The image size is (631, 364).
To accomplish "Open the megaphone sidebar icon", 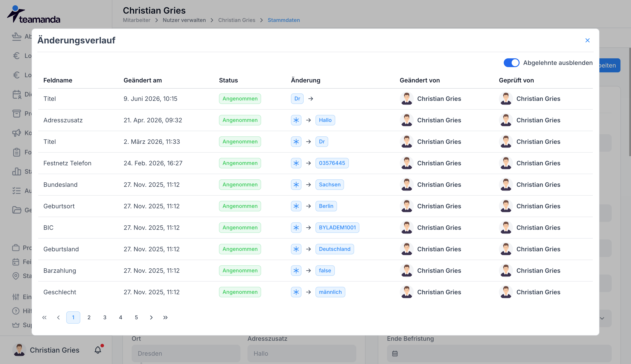I will point(16,133).
